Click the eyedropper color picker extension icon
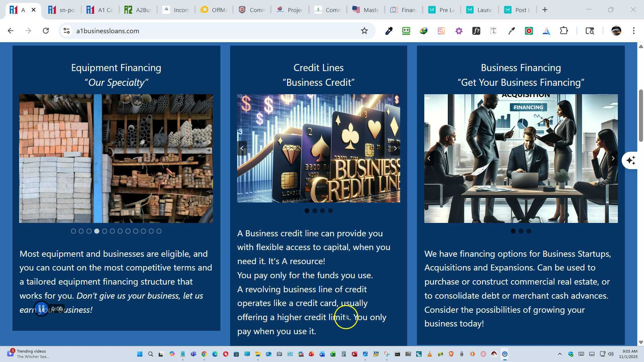Image resolution: width=644 pixels, height=362 pixels. coord(511,31)
